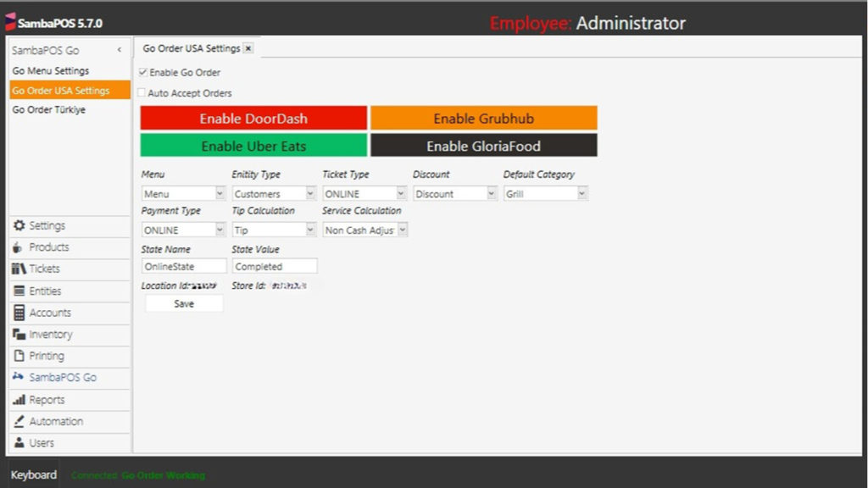The image size is (868, 488).
Task: Click the Users person icon
Action: [x=19, y=443]
